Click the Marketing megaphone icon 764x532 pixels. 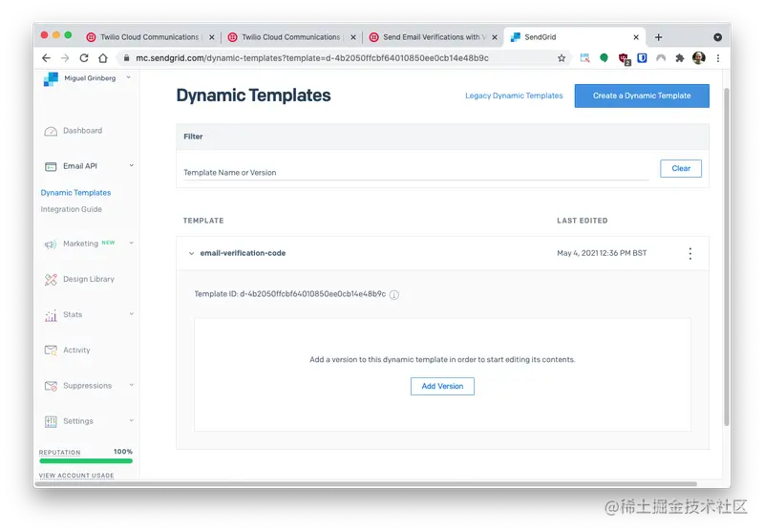[x=51, y=245]
